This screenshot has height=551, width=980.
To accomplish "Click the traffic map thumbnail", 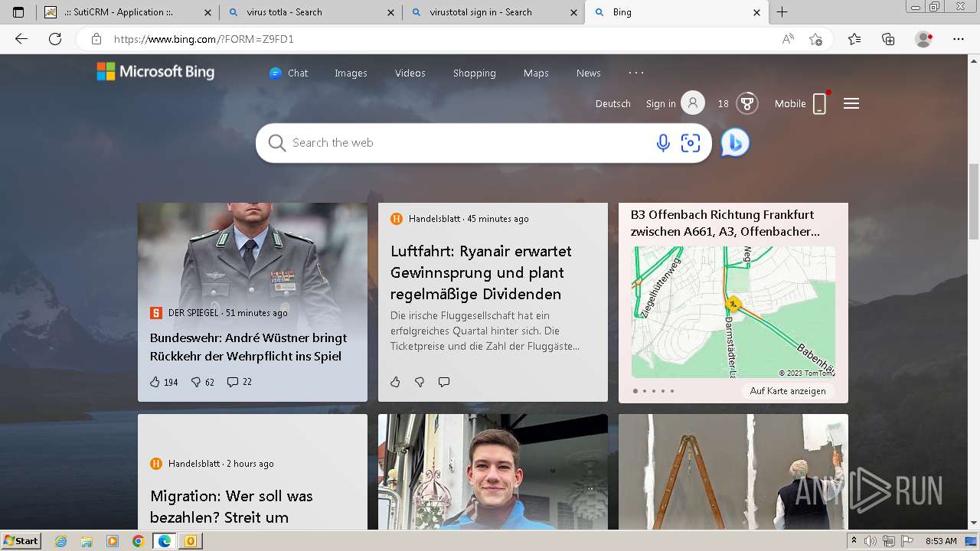I will 733,311.
